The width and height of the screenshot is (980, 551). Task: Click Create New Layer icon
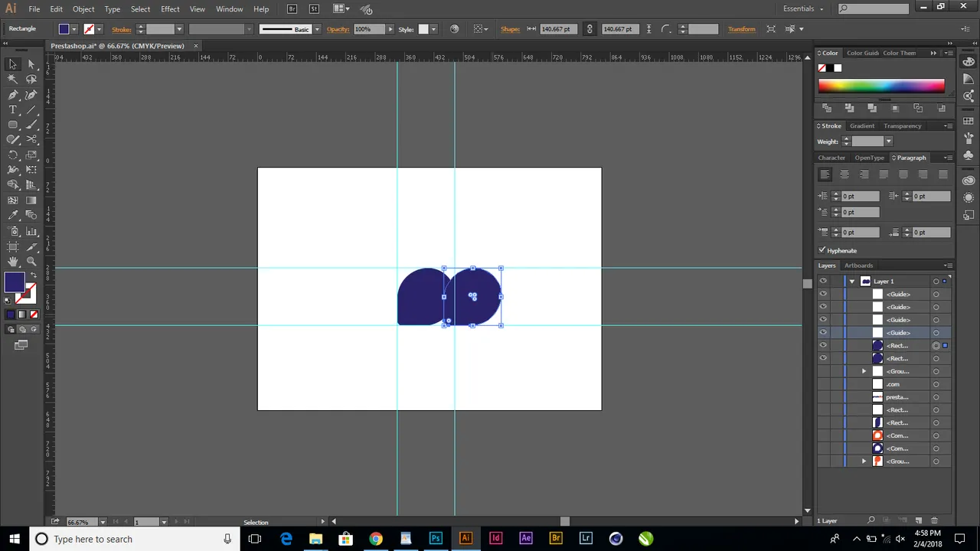coord(919,520)
